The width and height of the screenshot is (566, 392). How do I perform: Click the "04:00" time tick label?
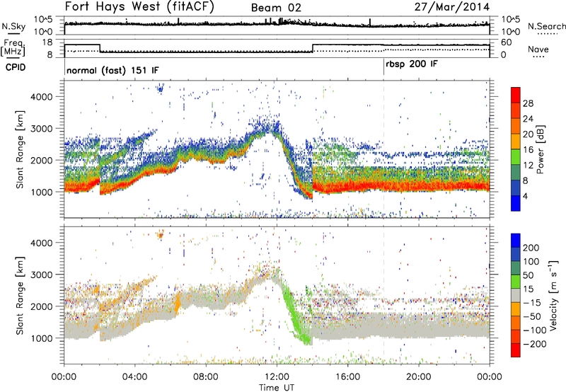pyautogui.click(x=134, y=377)
